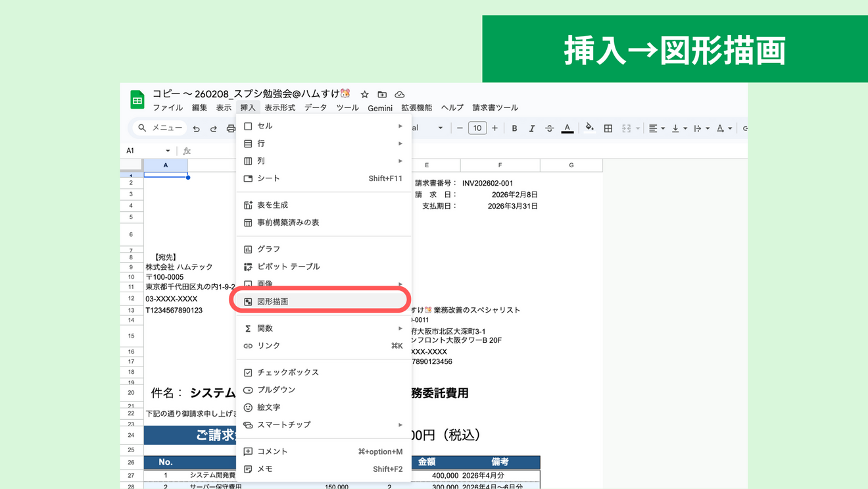Image resolution: width=868 pixels, height=489 pixels.
Task: Open horizontal align dropdown
Action: click(656, 128)
